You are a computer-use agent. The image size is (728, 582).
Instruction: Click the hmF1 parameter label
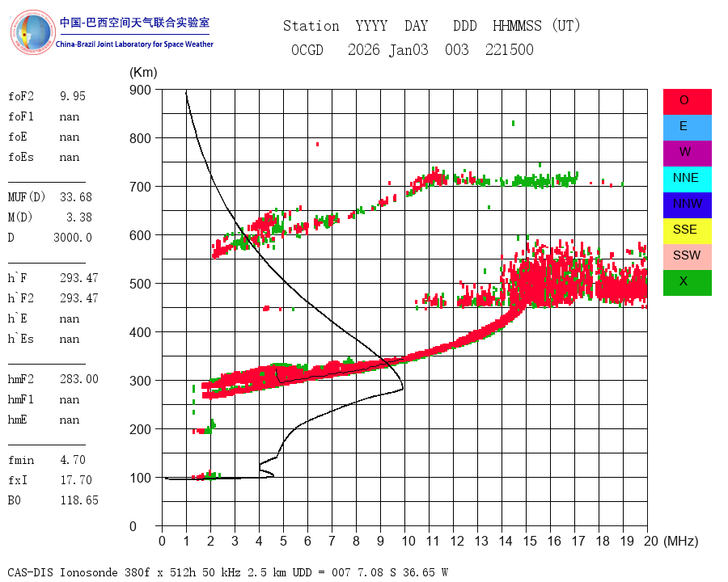(21, 399)
